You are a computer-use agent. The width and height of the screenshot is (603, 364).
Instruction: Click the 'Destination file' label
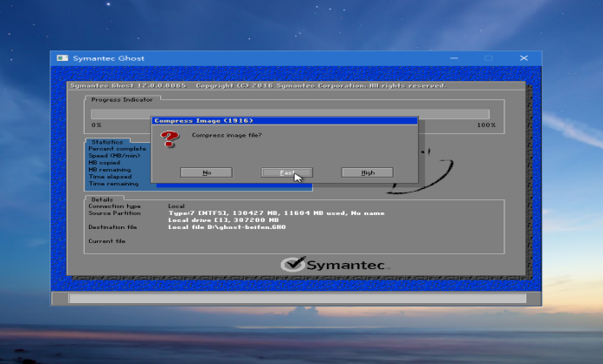[112, 227]
